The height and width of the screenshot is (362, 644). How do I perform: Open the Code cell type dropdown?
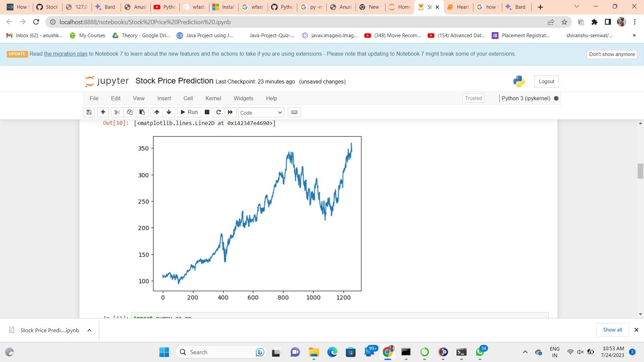261,113
